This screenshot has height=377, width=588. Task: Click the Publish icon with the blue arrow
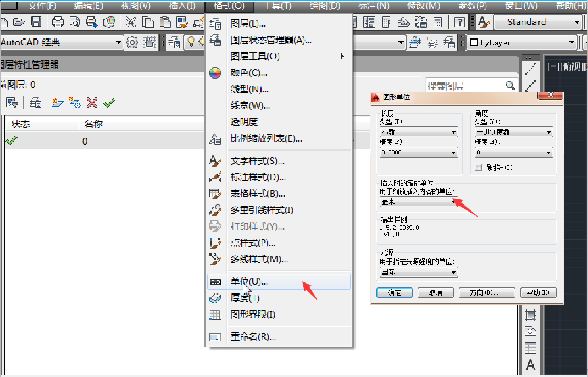(x=92, y=22)
